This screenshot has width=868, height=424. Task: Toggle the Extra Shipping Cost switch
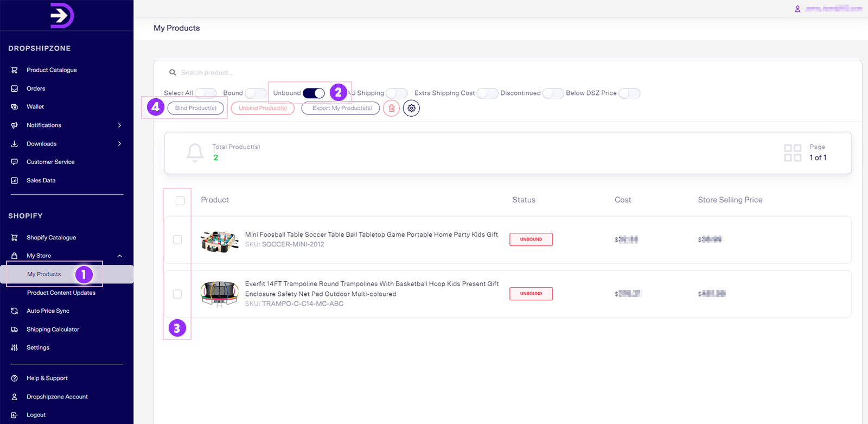coord(488,93)
